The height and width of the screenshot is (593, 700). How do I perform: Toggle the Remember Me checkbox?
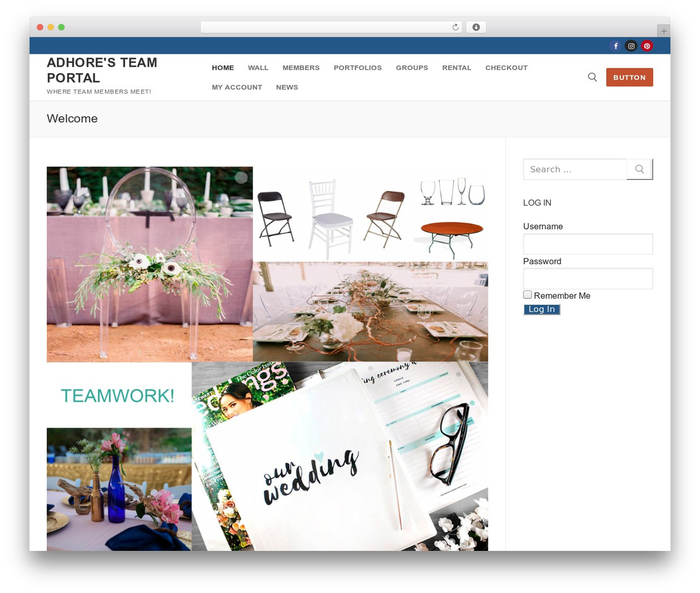pyautogui.click(x=528, y=295)
